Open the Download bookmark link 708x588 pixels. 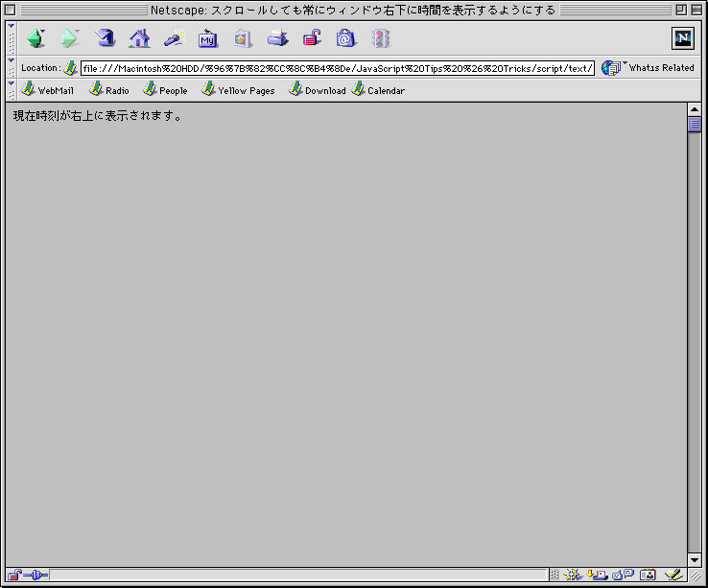click(318, 90)
